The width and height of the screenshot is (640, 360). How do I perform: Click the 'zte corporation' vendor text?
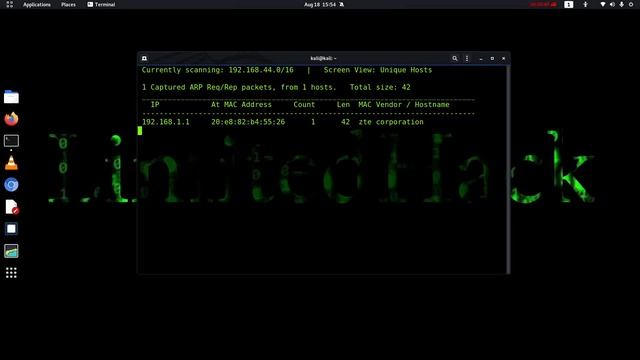click(x=391, y=122)
